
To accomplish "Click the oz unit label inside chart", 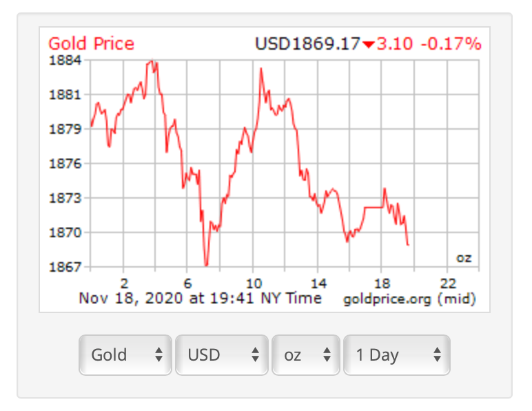I will [x=464, y=259].
